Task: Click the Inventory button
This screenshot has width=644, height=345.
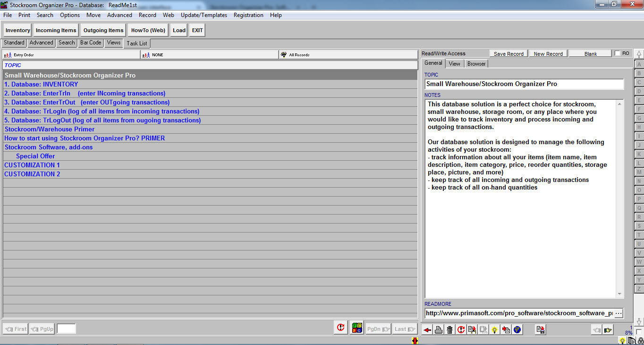Action: pos(18,30)
